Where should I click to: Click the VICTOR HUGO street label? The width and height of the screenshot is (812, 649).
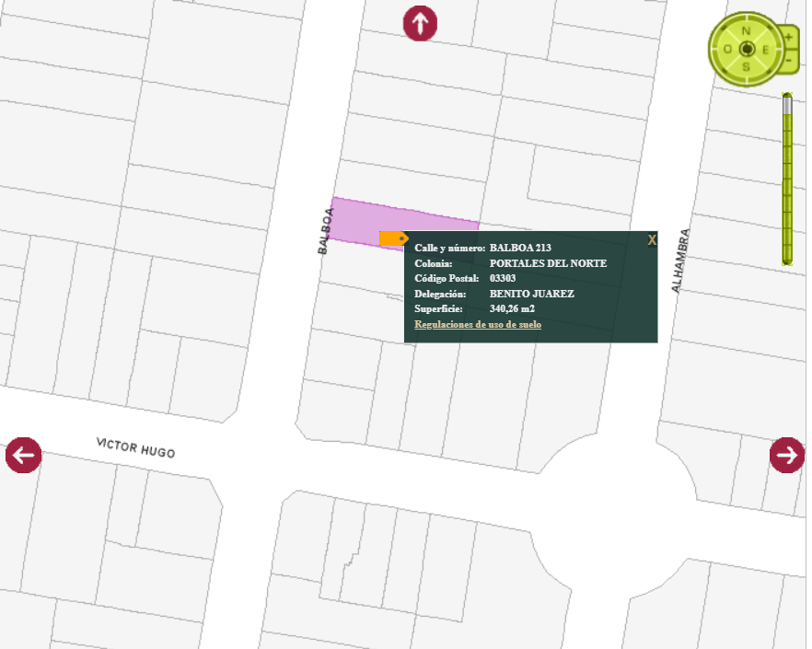(x=135, y=448)
